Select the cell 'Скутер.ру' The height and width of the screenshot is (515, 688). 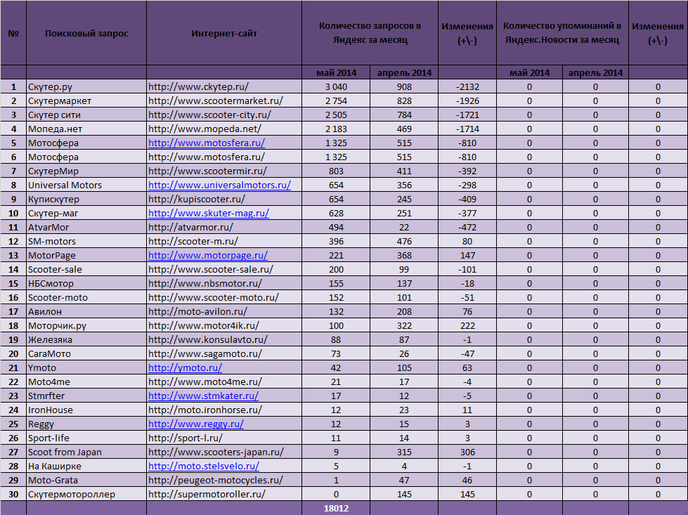click(86, 87)
